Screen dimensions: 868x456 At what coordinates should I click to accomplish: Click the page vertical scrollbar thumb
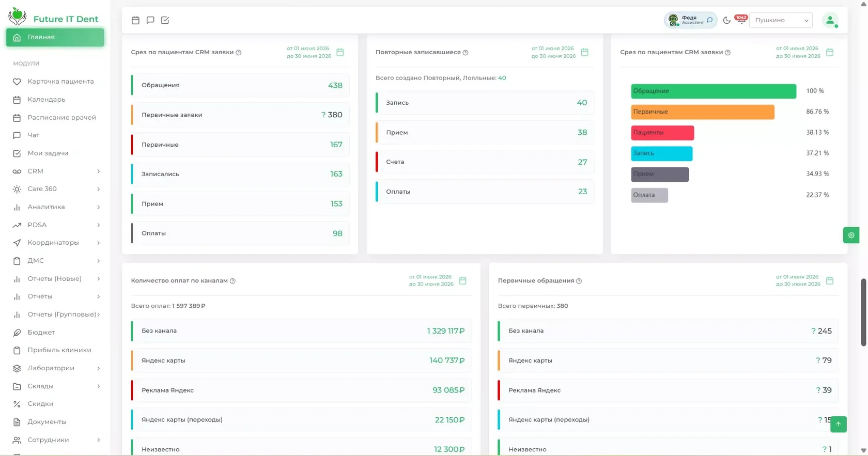click(x=863, y=312)
